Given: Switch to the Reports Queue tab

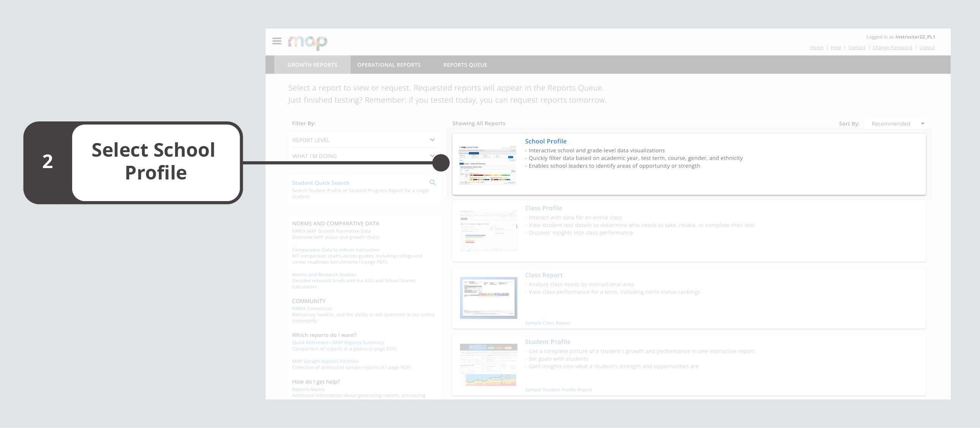Looking at the screenshot, I should [465, 65].
